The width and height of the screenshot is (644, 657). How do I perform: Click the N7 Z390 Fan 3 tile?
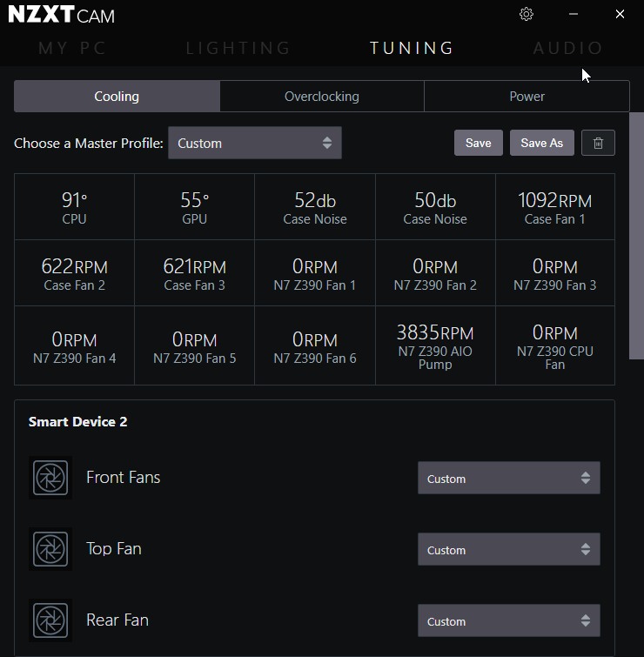(555, 272)
